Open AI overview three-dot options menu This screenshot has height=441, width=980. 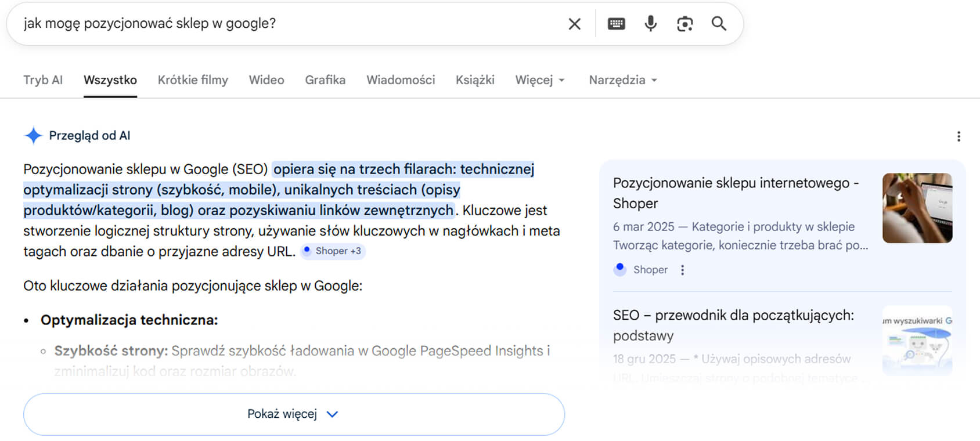click(x=958, y=136)
